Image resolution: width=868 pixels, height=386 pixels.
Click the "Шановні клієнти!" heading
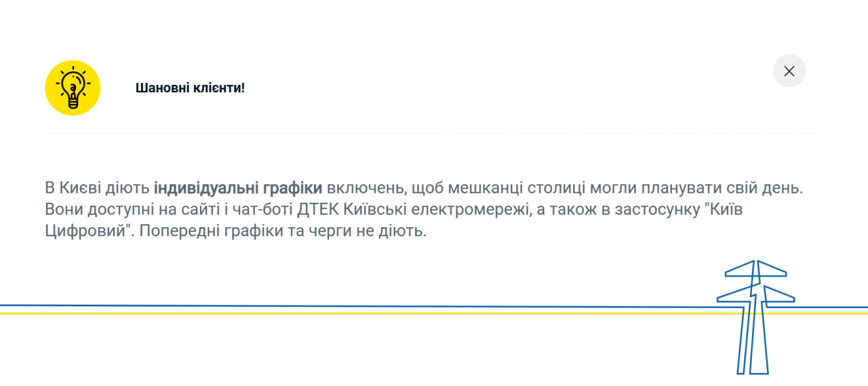190,88
